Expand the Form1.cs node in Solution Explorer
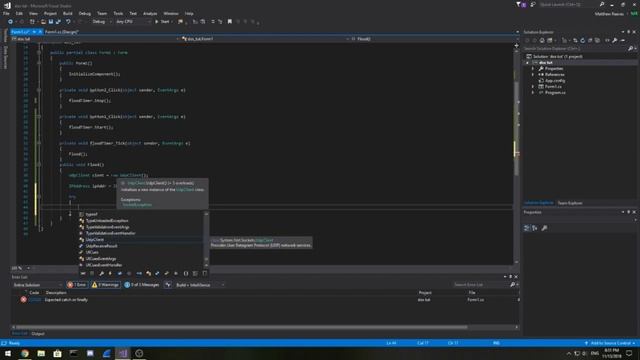640x360 pixels. click(x=533, y=87)
